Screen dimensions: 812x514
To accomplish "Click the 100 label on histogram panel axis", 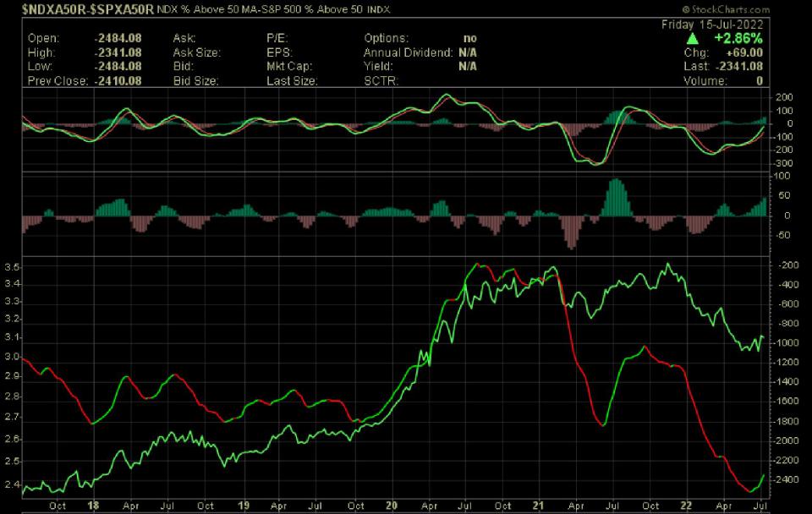I will (783, 176).
